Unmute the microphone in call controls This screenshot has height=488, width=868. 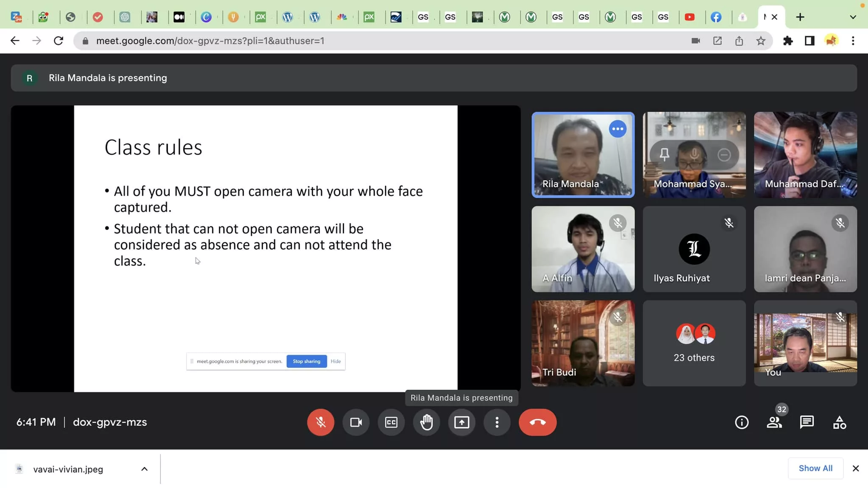(320, 422)
